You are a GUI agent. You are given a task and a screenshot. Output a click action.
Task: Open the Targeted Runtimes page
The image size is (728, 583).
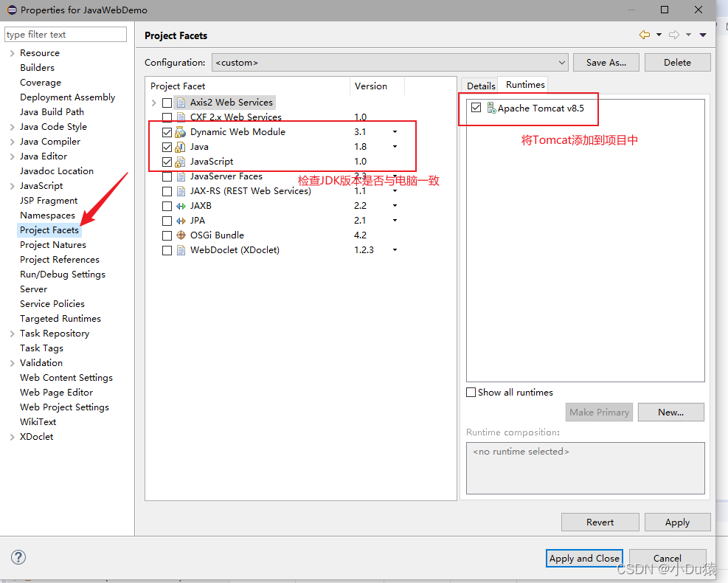click(60, 319)
